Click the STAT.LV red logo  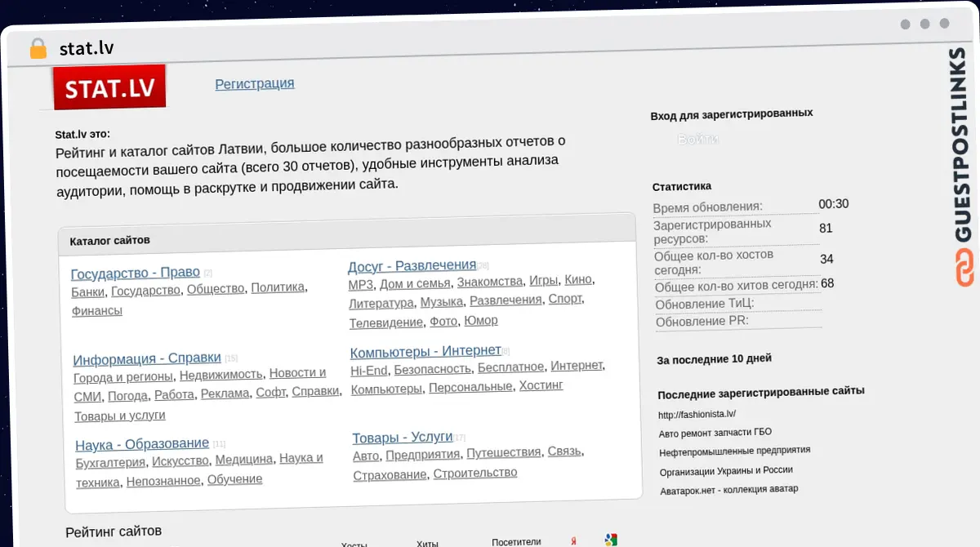pyautogui.click(x=109, y=87)
